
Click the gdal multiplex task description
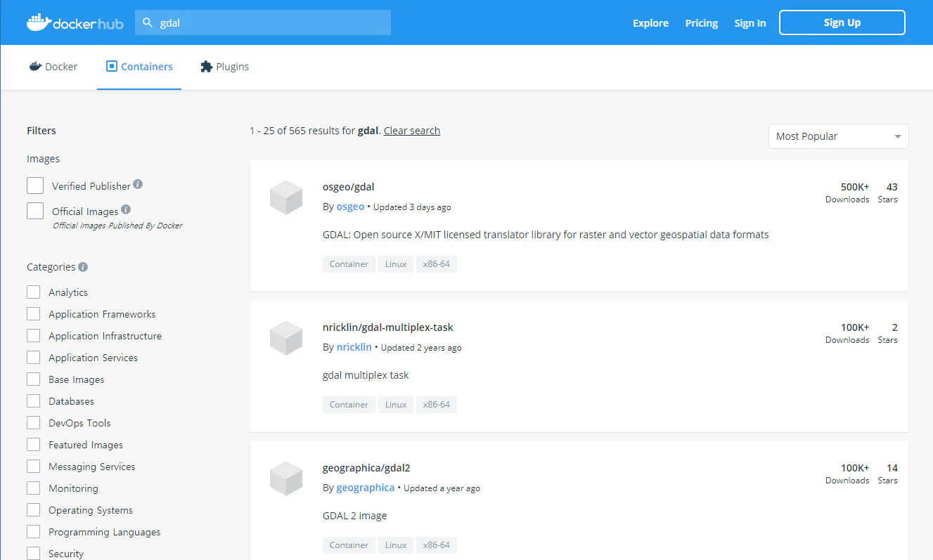click(366, 375)
